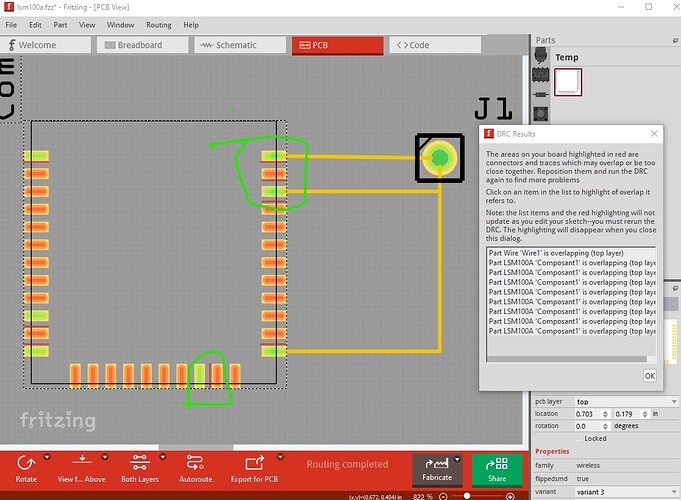Viewport: 681px width, 500px height.
Task: Open the Edit menu
Action: (35, 25)
